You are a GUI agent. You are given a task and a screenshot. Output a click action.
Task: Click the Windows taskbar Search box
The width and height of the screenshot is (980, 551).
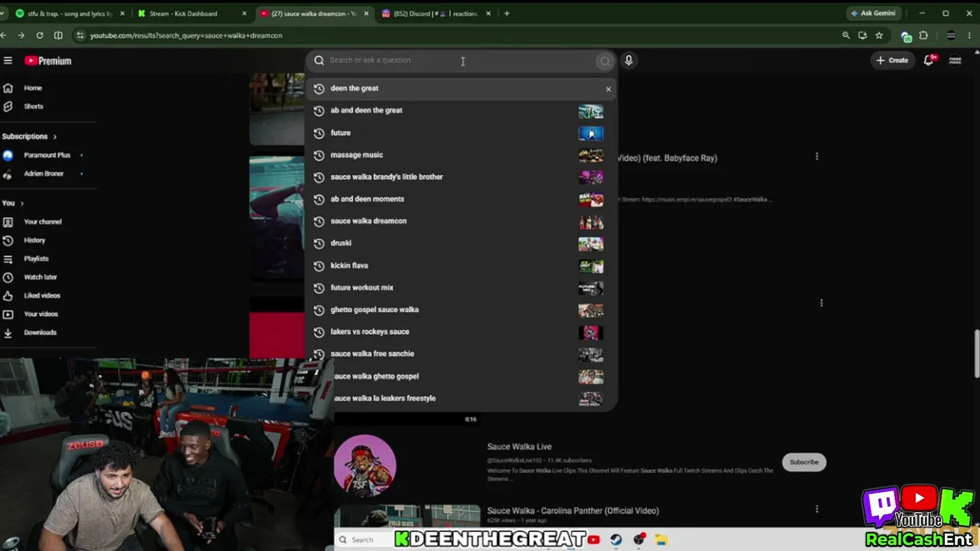coord(364,540)
